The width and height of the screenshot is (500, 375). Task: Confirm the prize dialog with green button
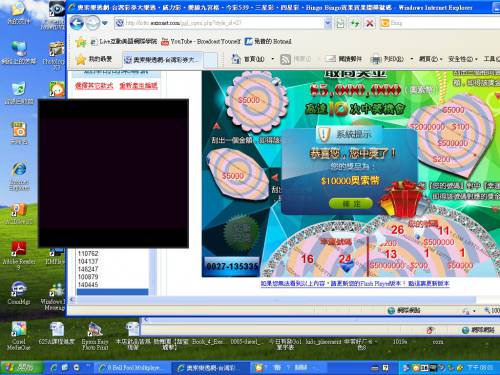pyautogui.click(x=351, y=203)
